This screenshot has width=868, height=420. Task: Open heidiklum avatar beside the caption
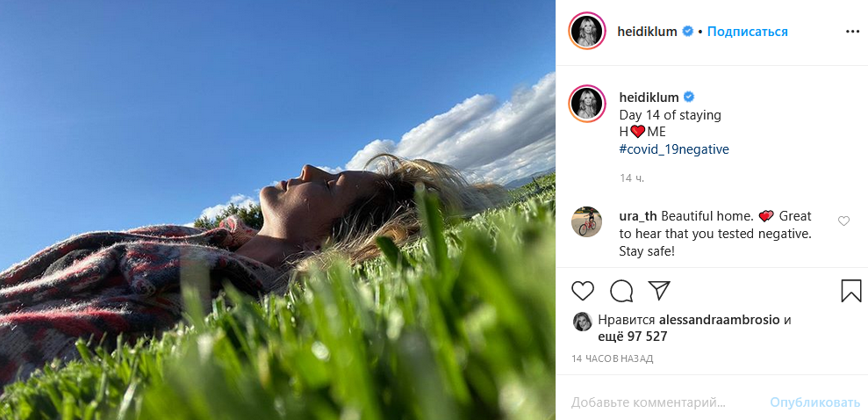587,104
